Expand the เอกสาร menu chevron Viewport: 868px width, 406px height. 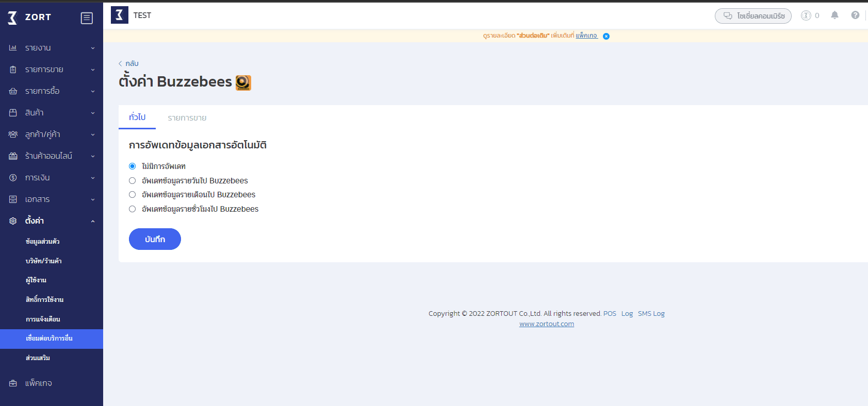93,199
